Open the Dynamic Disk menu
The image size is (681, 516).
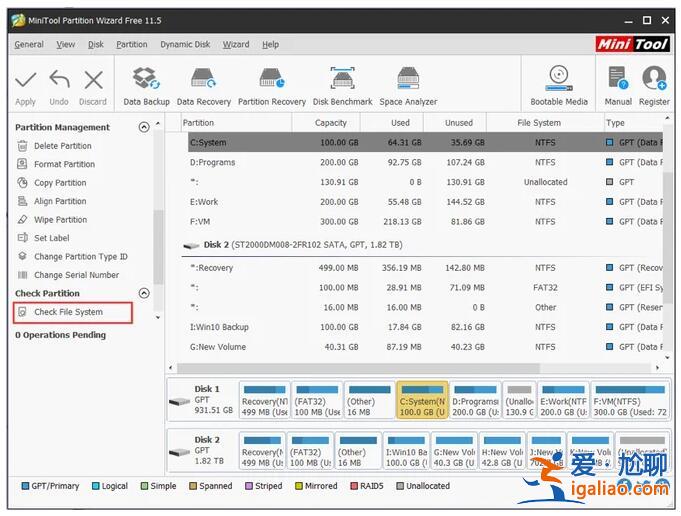pos(185,44)
